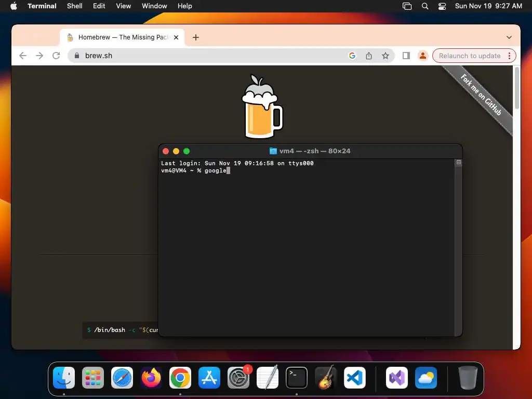Open Firefox from the Dock
Viewport: 532px width, 399px height.
click(151, 378)
